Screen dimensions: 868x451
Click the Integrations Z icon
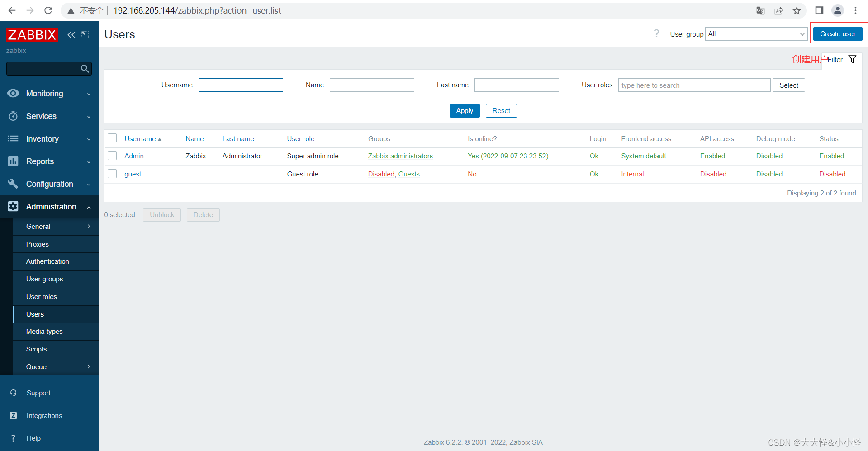(x=14, y=415)
